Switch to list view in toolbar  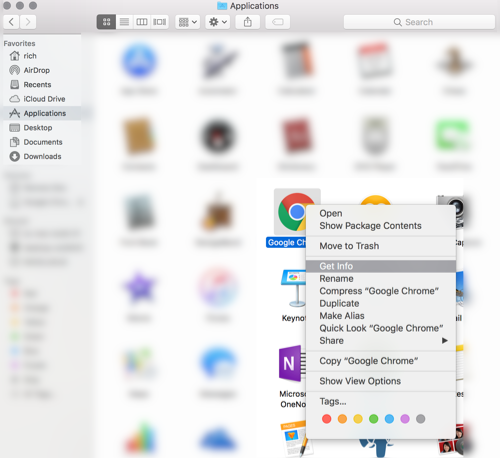[124, 22]
